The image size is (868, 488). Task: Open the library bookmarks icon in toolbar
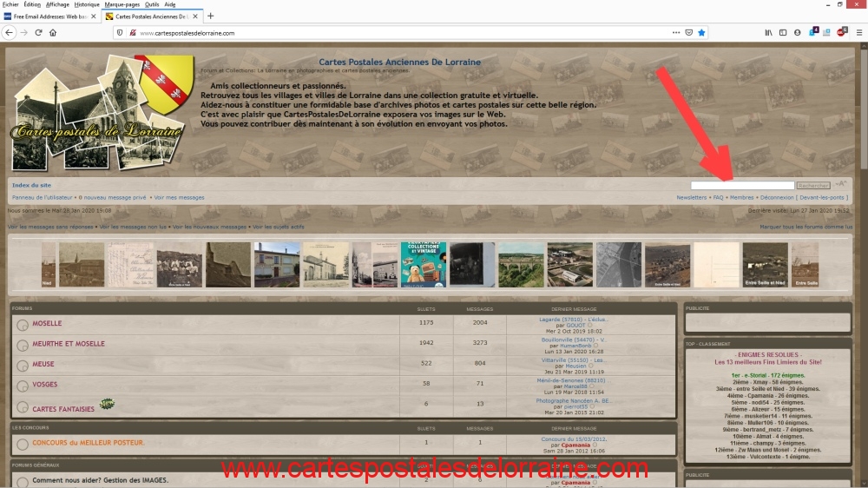coord(768,32)
